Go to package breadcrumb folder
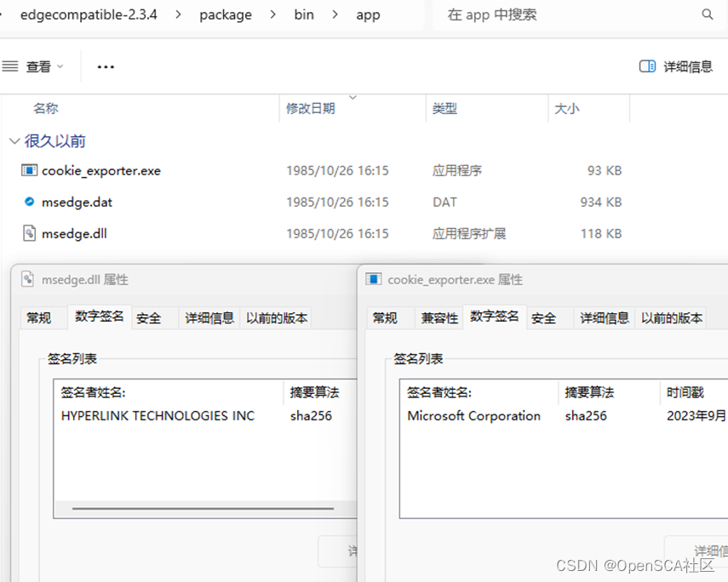The image size is (728, 582). click(x=226, y=14)
